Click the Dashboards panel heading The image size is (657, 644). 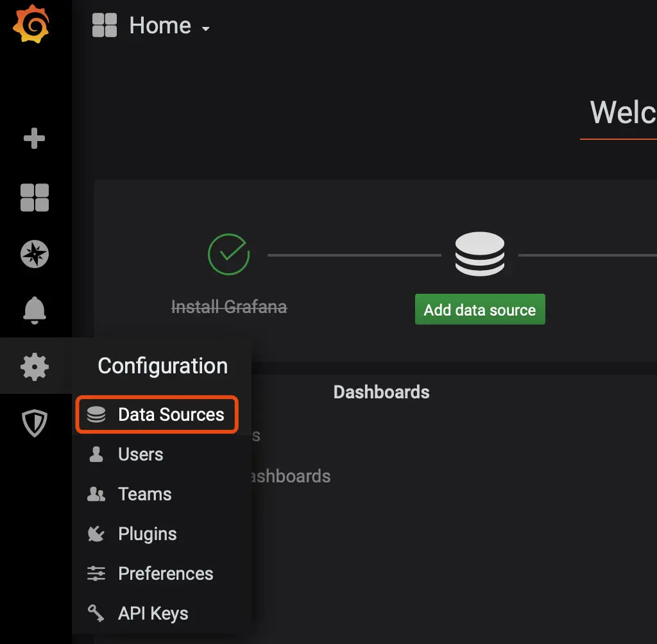coord(381,392)
